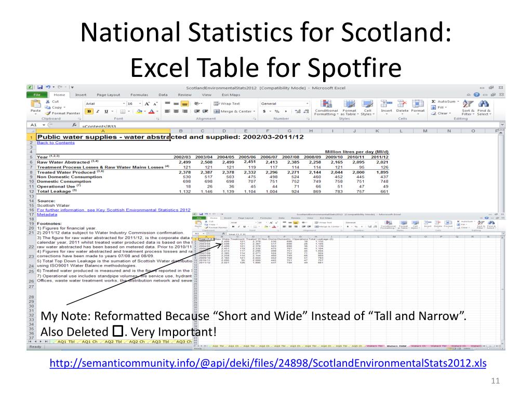532x399 pixels.
Task: Switch to the Esri Maps tab
Action: [231, 95]
